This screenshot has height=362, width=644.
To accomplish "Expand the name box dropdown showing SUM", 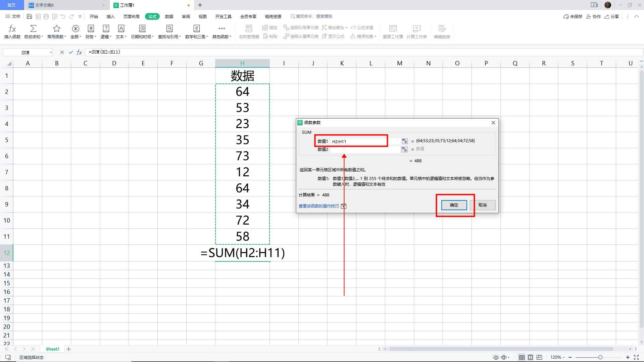I will point(51,52).
